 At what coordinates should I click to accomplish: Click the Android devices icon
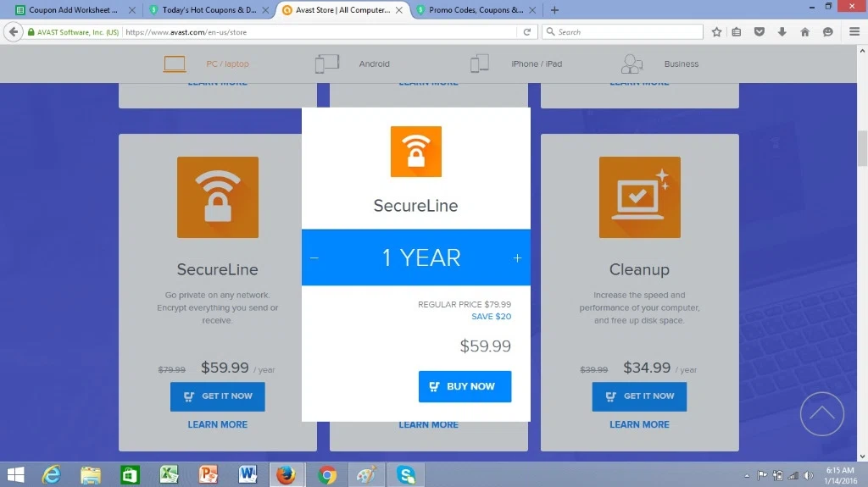click(326, 64)
